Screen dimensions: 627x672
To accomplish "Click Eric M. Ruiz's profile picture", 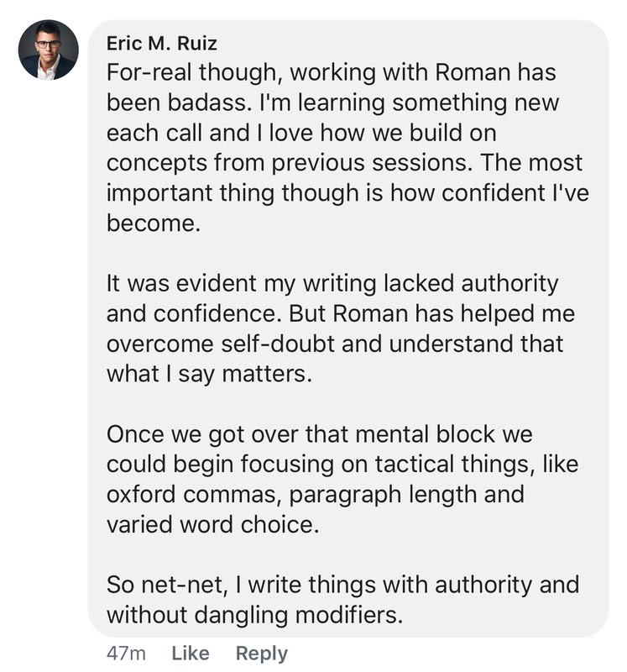I will [x=49, y=50].
